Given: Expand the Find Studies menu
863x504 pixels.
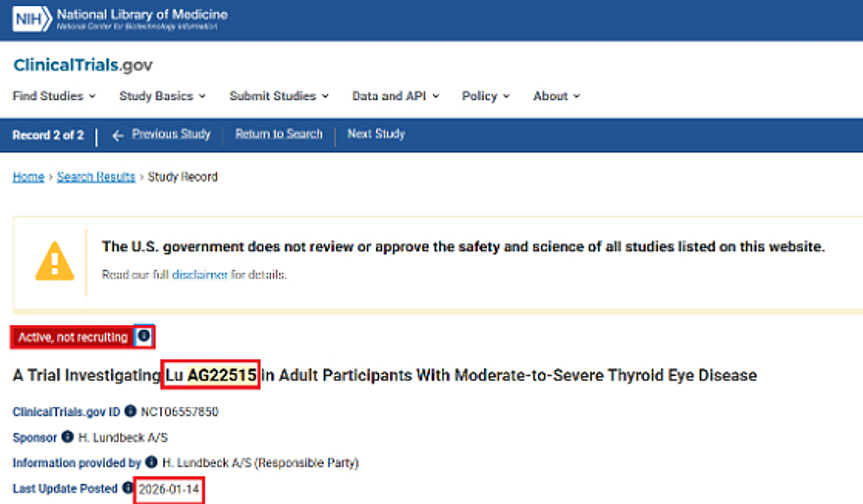Looking at the screenshot, I should point(54,96).
